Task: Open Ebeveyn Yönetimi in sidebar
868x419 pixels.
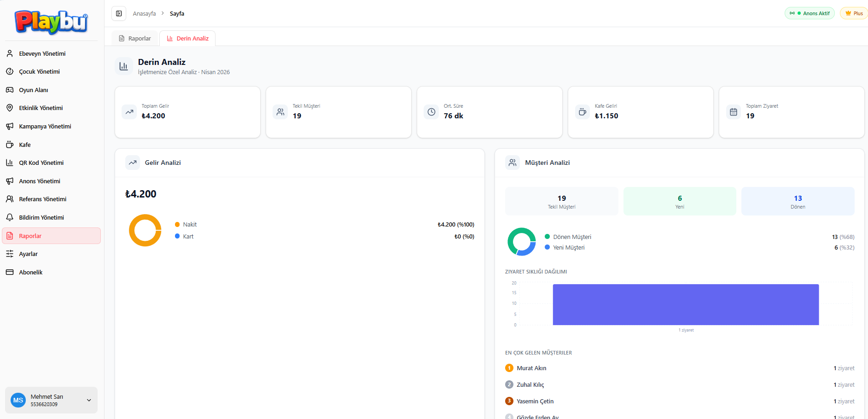Action: tap(42, 53)
